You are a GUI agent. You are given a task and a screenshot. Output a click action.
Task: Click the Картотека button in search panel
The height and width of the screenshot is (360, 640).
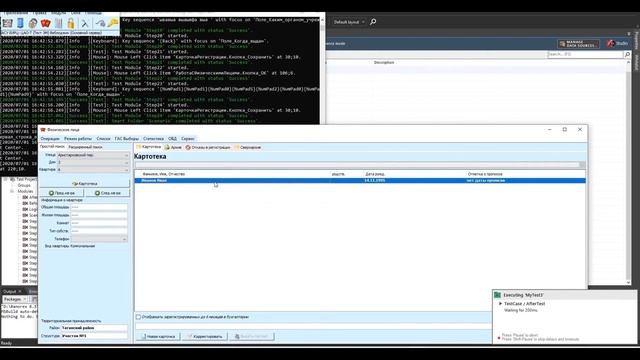tap(85, 184)
